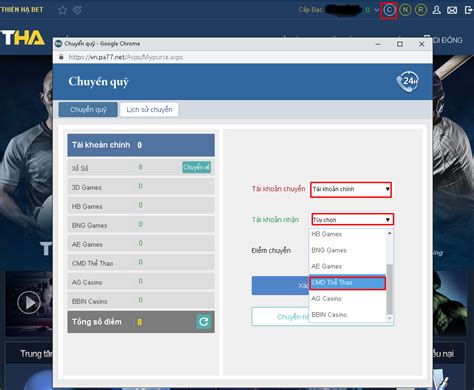Select CMD Thể Thao from the list
Screen dimensions: 474x390
[x=347, y=283]
